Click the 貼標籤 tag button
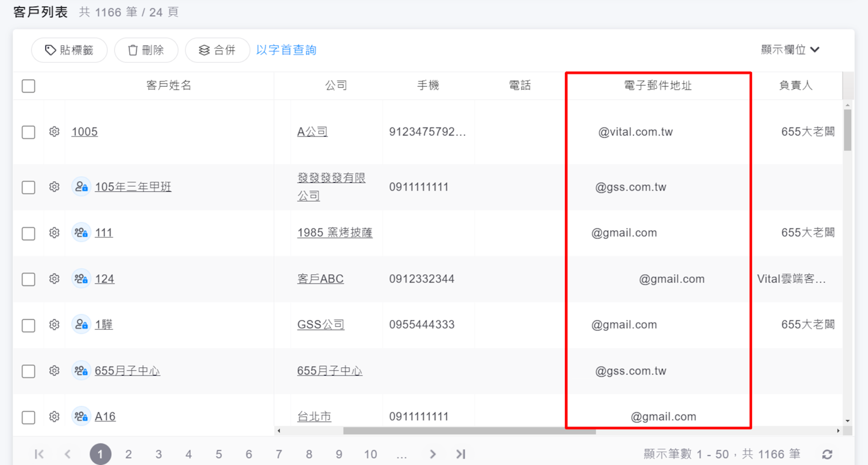The height and width of the screenshot is (465, 868). (x=69, y=50)
